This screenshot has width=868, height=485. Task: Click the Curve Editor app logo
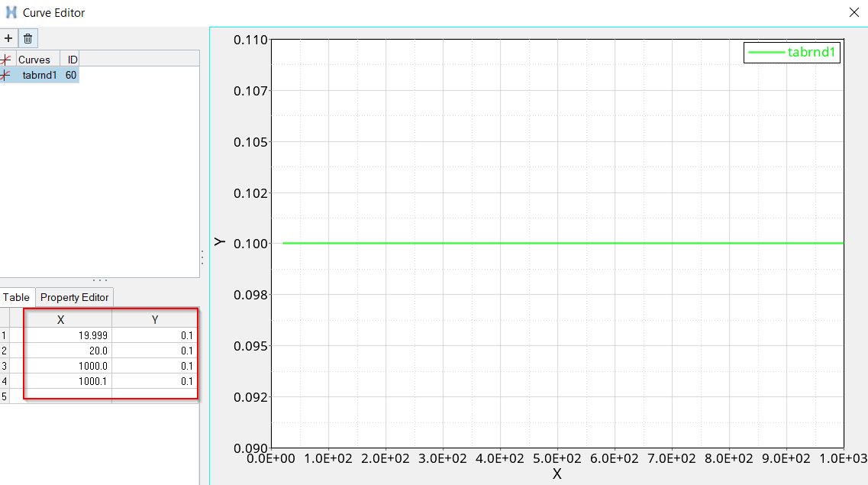[11, 12]
